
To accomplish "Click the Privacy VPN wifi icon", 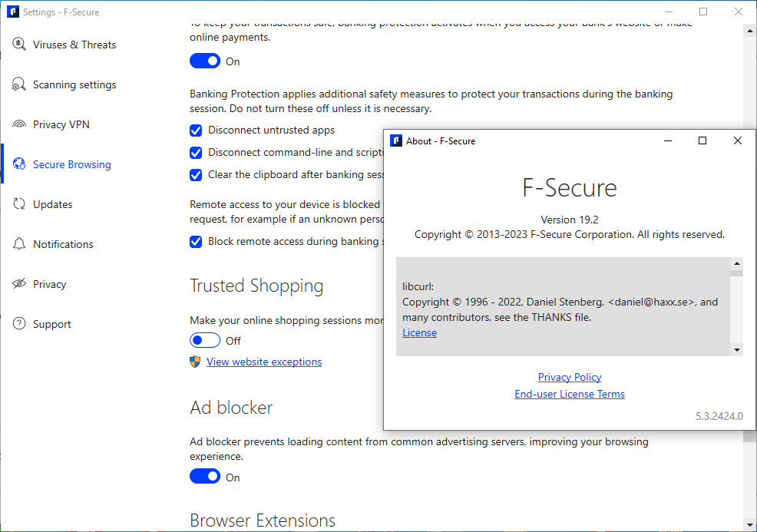I will (x=19, y=124).
